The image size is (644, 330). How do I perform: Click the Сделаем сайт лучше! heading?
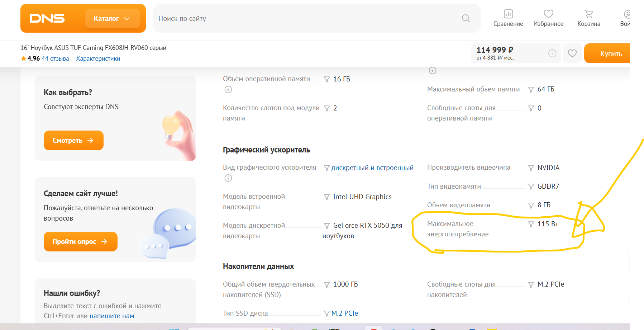[81, 194]
